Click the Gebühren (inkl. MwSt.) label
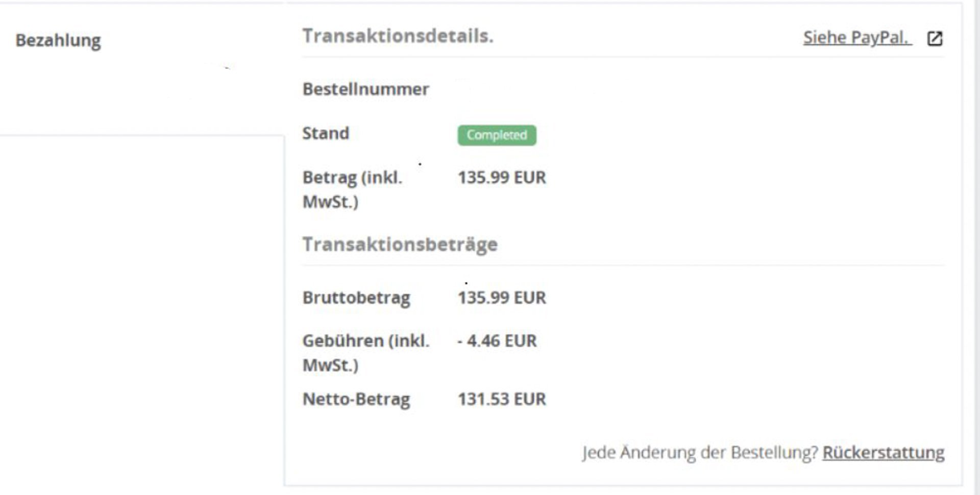Viewport: 980px width, 495px height. pyautogui.click(x=365, y=352)
